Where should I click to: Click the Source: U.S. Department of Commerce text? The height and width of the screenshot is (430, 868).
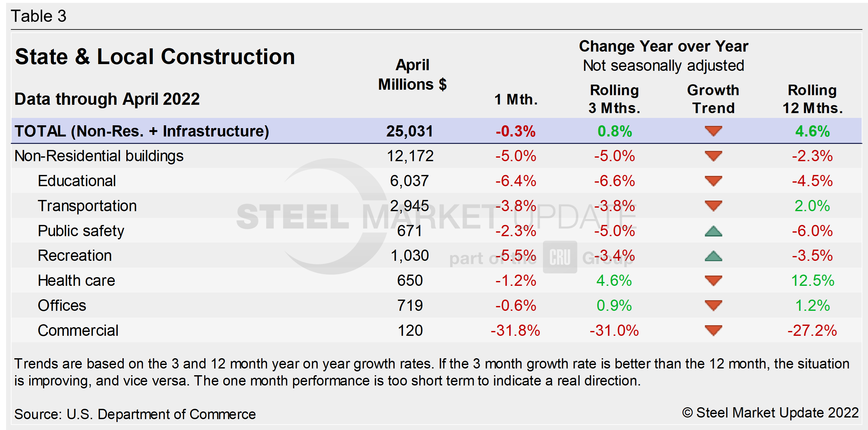click(135, 414)
